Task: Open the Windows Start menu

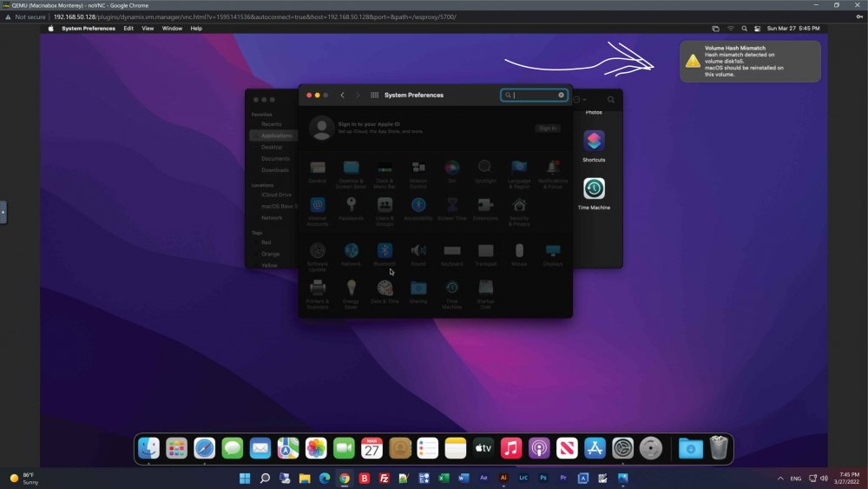Action: (245, 478)
